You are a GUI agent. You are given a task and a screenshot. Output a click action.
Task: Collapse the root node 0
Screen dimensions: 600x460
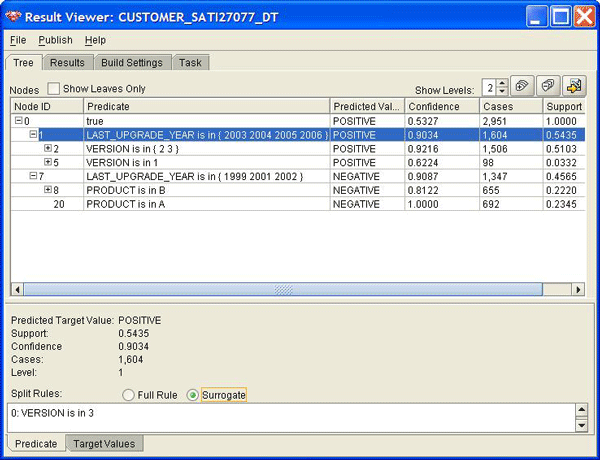pos(19,120)
